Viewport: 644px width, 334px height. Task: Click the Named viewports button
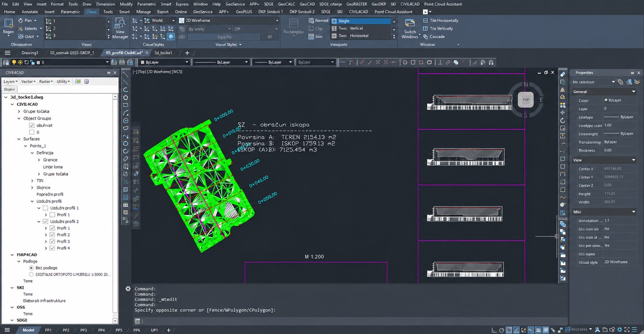[318, 21]
